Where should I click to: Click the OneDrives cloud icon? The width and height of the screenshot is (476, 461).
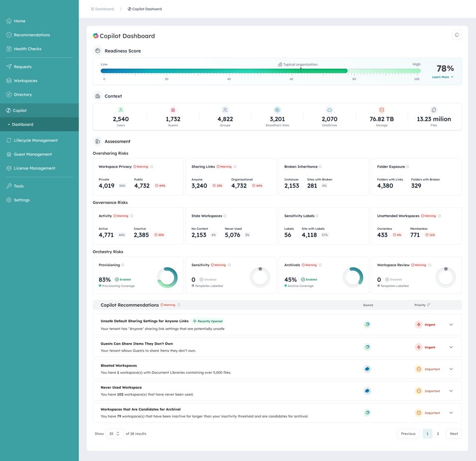pos(329,110)
